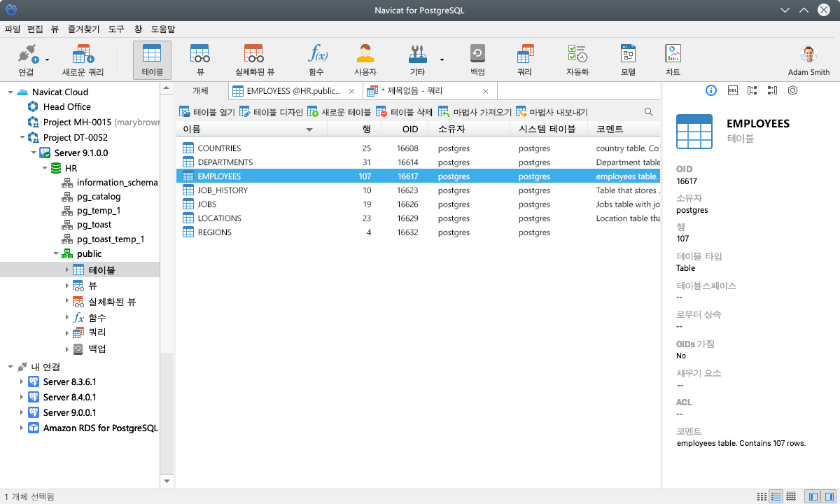Toggle the right information pane visibility
Image resolution: width=840 pixels, height=504 pixels.
[x=829, y=496]
